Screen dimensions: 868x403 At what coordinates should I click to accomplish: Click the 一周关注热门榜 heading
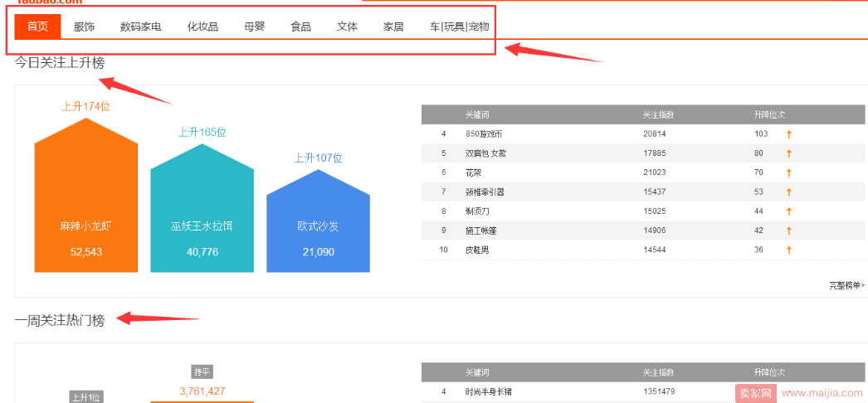pos(59,321)
